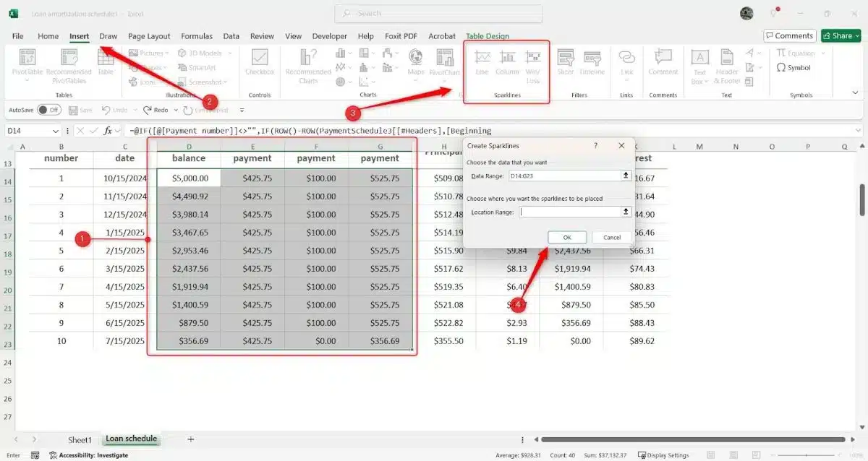Cancel the Create Sparklines dialog

(x=612, y=237)
